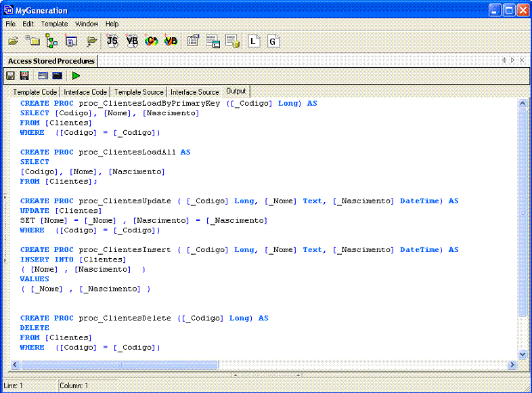Open the Help menu
532x393 pixels.
[112, 24]
